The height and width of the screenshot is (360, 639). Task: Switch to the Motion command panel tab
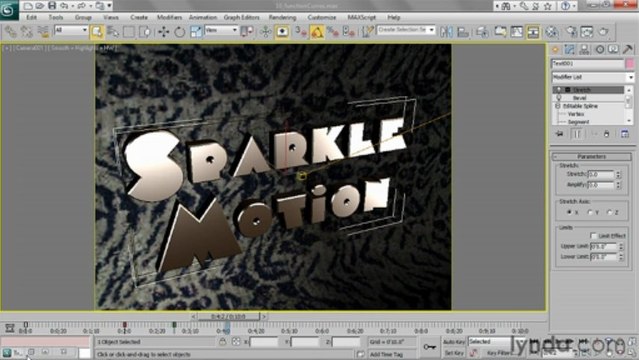[599, 50]
